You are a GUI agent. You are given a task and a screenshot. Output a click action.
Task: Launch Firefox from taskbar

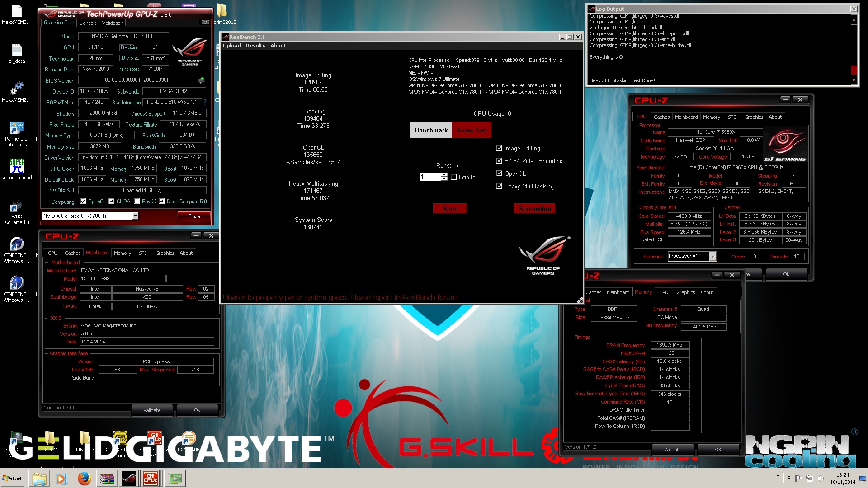pos(84,479)
